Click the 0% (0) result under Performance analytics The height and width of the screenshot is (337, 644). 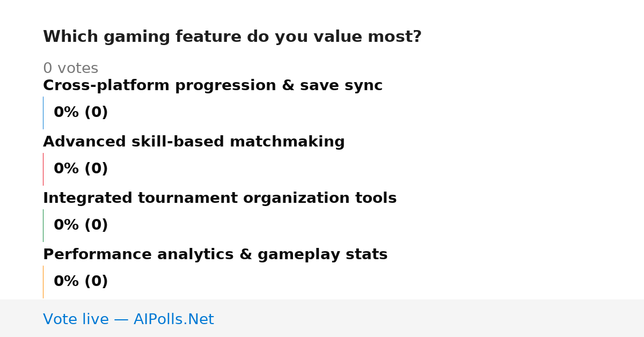coord(80,282)
